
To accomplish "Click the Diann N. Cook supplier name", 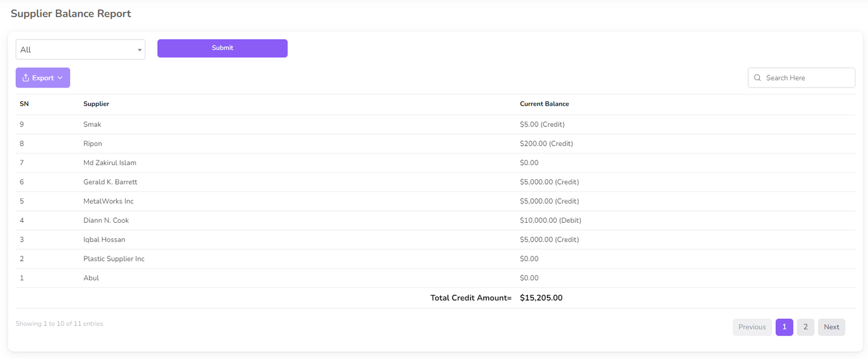I will click(106, 221).
